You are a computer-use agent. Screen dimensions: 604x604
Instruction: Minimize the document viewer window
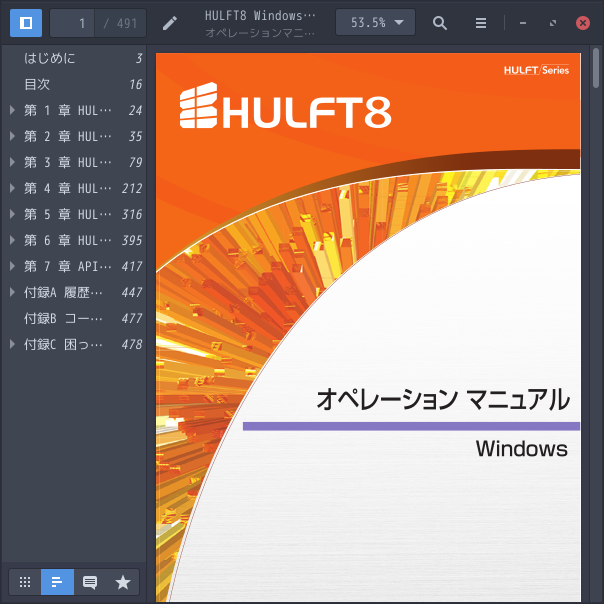523,23
